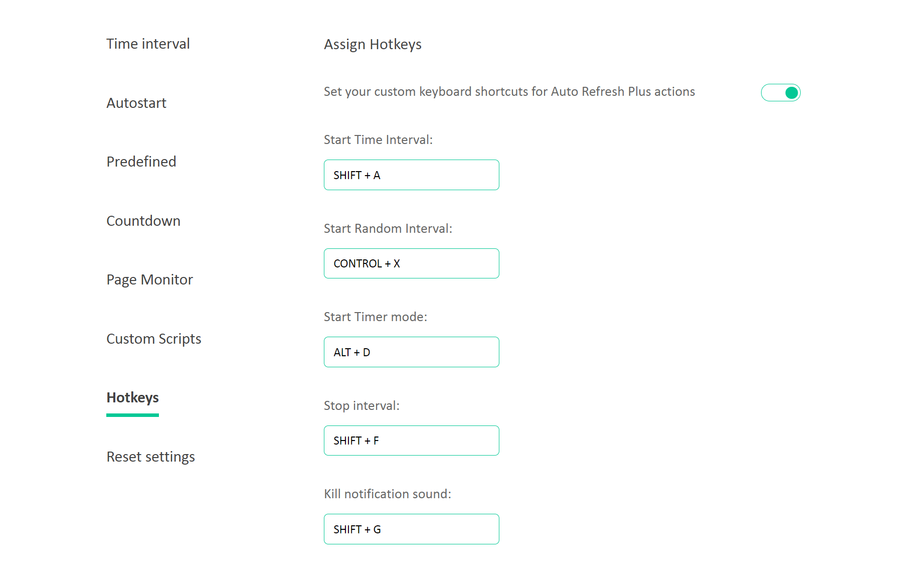
Task: Click the Stop interval label
Action: [361, 406]
